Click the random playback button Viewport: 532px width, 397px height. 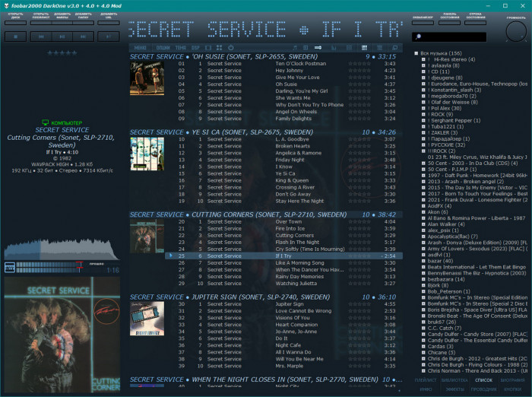[109, 37]
